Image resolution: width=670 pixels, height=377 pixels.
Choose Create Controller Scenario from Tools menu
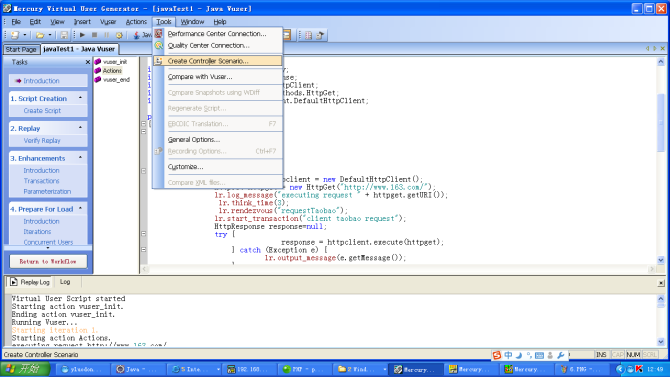click(217, 61)
